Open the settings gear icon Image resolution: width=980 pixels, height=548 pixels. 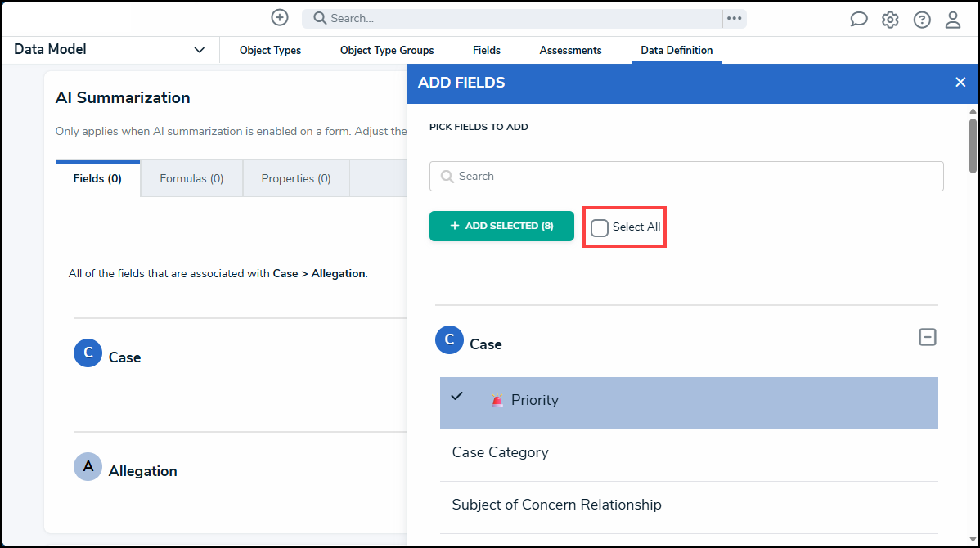tap(890, 20)
